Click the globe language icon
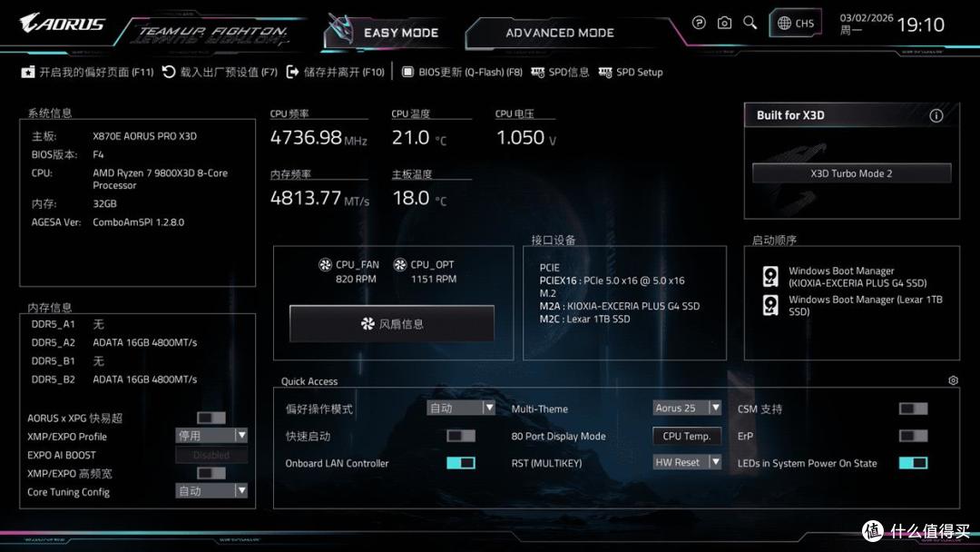 pos(784,23)
